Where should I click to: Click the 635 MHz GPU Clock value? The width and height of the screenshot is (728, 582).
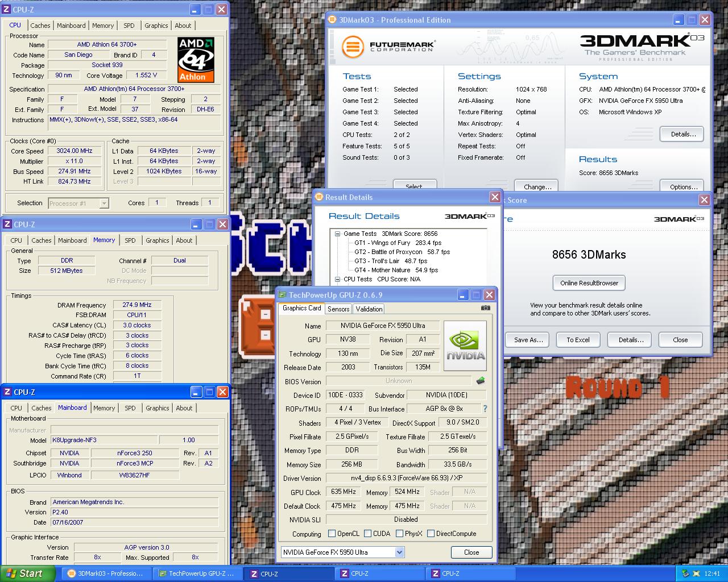click(x=344, y=492)
